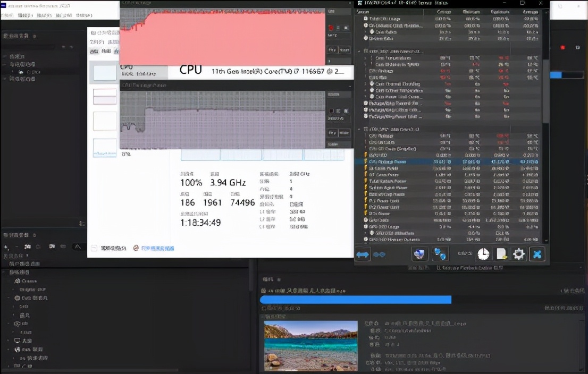
Task: Collapse the second sensor group in HWiNFO list
Action: pos(359,52)
